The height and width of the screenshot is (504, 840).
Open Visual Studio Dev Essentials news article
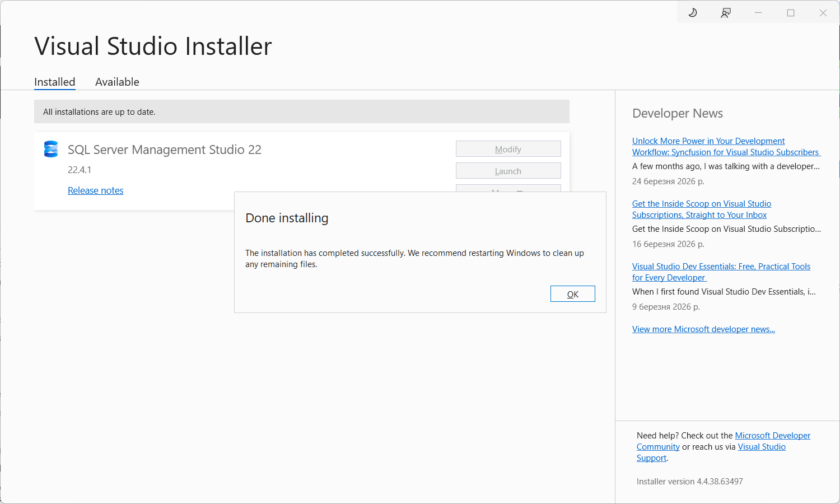(721, 272)
